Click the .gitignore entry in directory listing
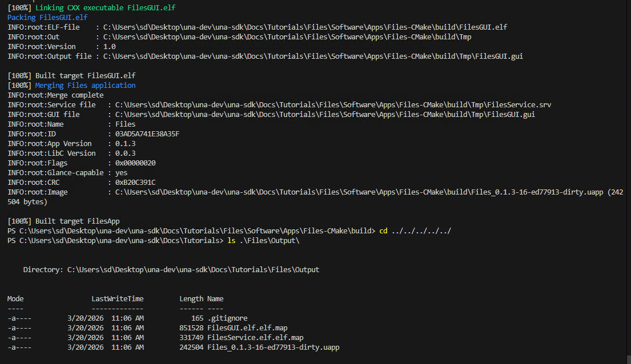This screenshot has height=364, width=631. (228, 318)
